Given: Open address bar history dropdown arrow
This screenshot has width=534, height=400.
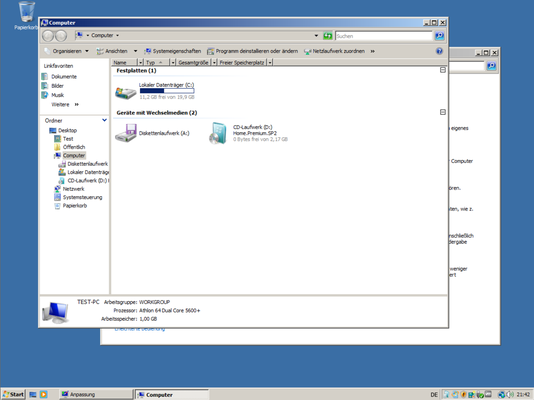Looking at the screenshot, I should pyautogui.click(x=316, y=35).
